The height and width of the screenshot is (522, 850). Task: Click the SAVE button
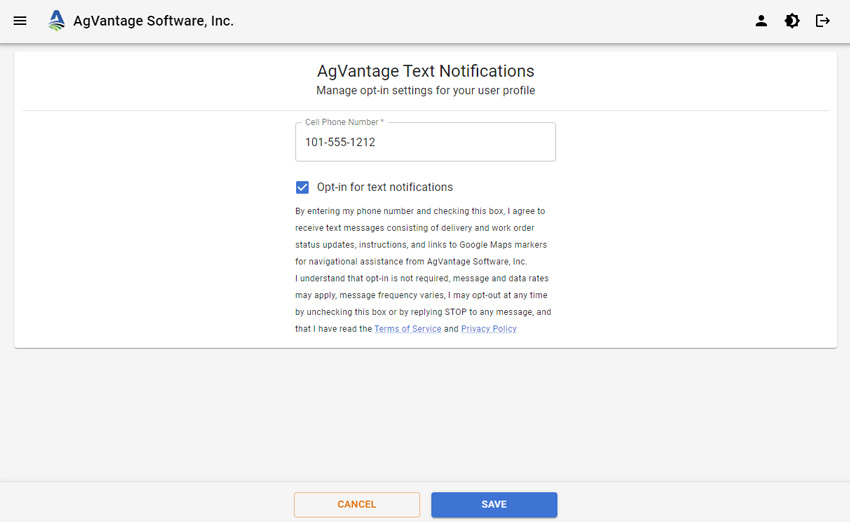point(494,504)
